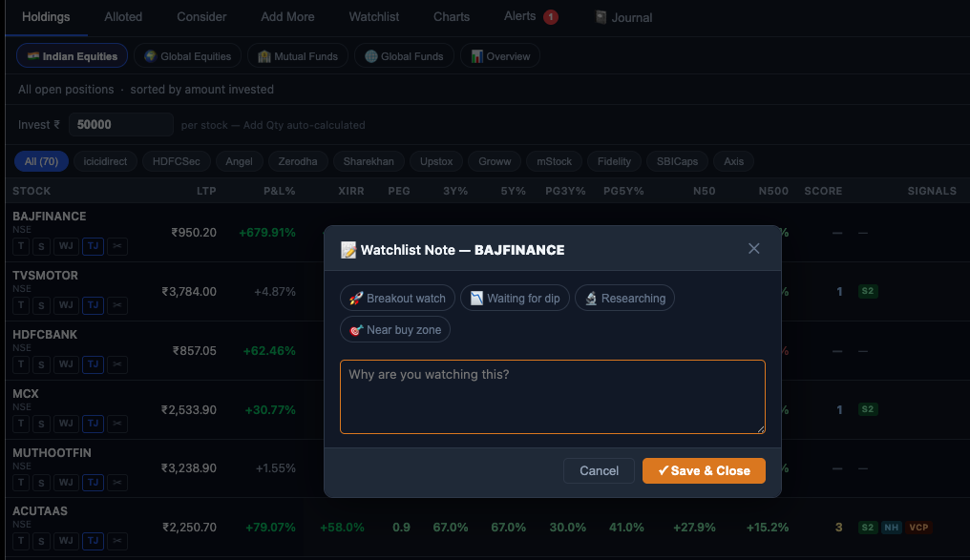Image resolution: width=970 pixels, height=560 pixels.
Task: Click the S badge under ACUTAAS
Action: click(41, 541)
